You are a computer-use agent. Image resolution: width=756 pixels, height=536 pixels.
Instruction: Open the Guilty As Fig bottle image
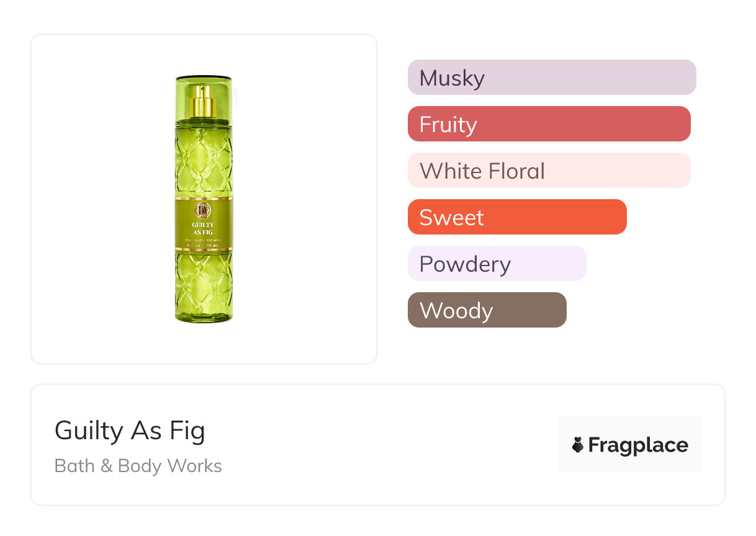204,199
